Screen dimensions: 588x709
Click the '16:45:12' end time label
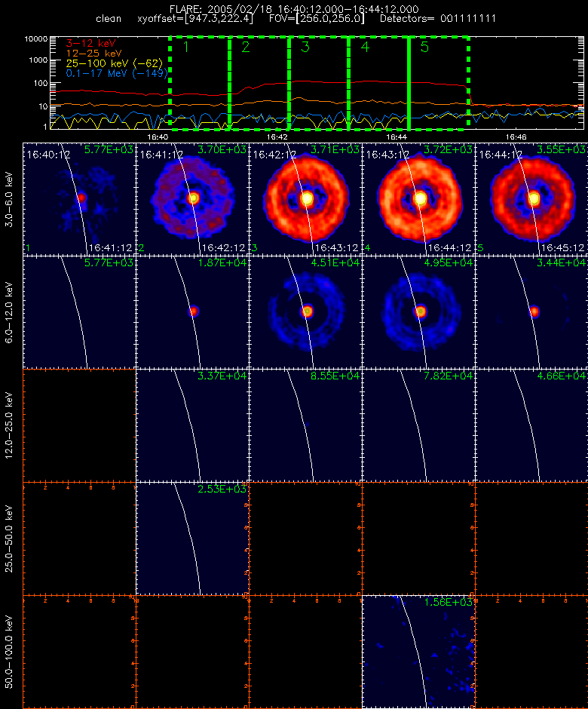coord(562,248)
